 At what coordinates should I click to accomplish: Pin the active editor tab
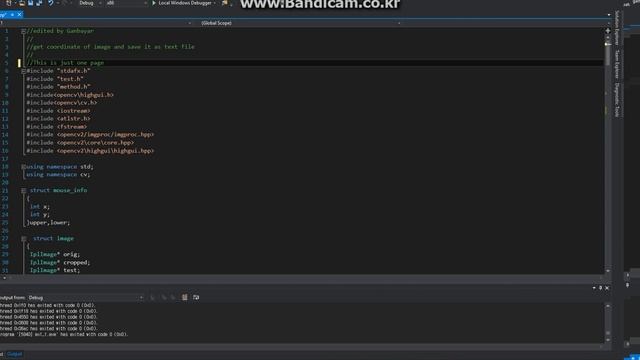point(12,14)
